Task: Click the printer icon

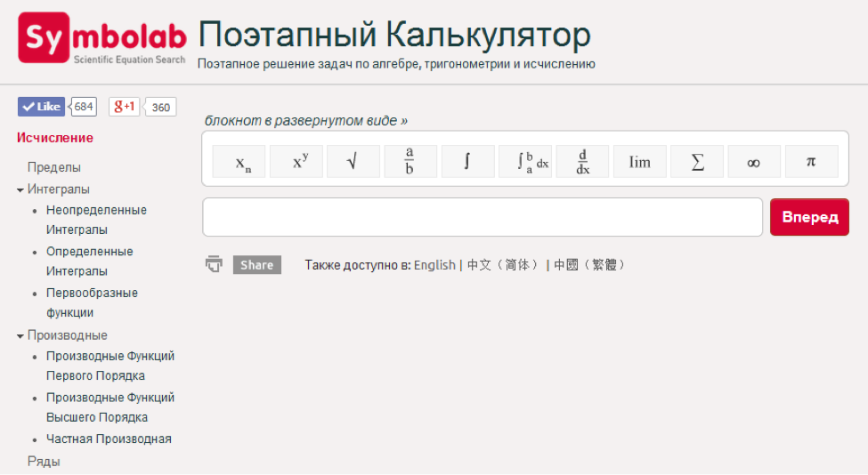Action: click(x=215, y=264)
